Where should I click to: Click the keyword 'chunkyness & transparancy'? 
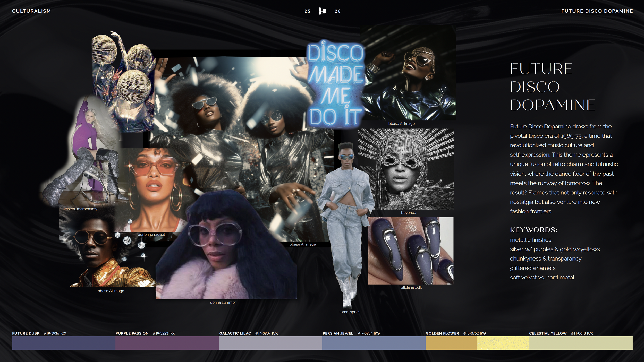click(x=546, y=258)
